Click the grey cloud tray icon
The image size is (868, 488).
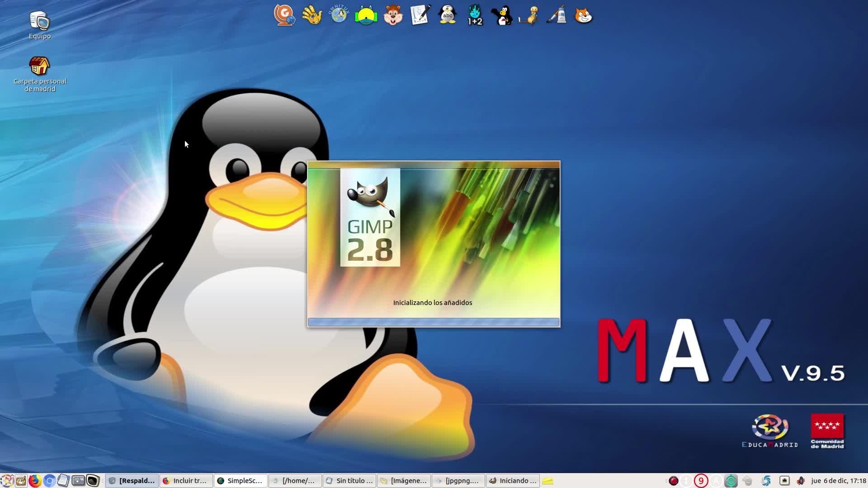point(747,481)
